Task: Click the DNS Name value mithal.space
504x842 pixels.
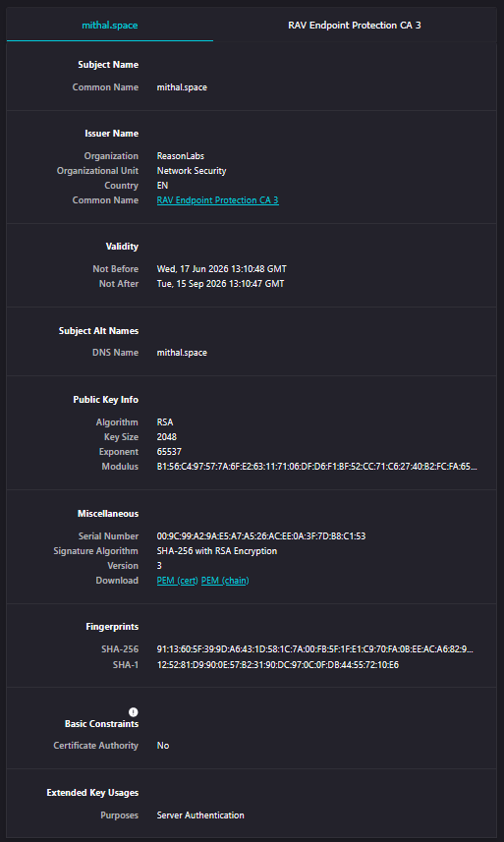Action: pos(182,353)
